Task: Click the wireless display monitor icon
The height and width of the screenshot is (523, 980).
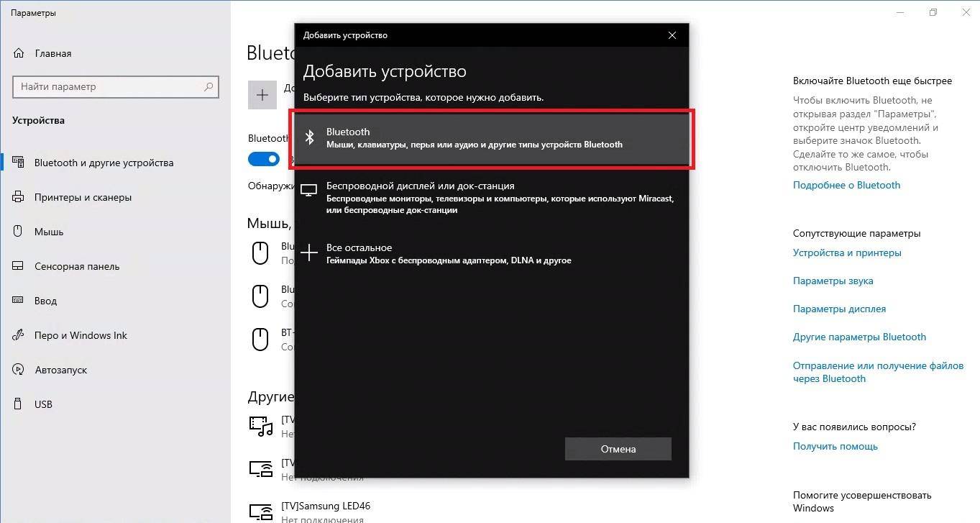Action: coord(309,191)
